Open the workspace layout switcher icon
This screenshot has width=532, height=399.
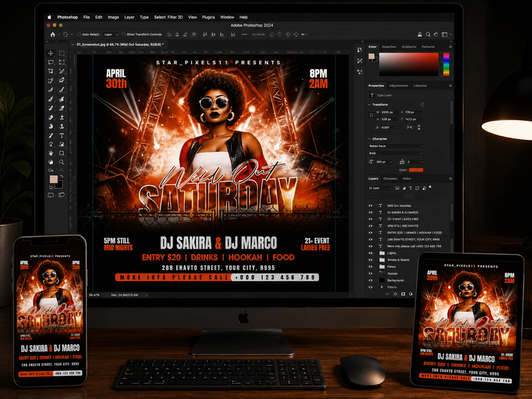(x=445, y=35)
